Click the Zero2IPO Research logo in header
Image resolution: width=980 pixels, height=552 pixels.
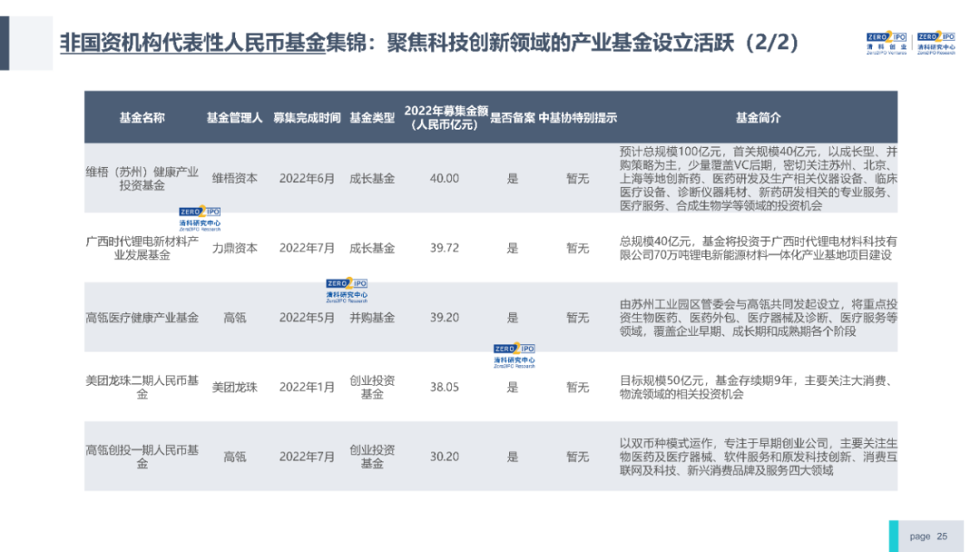[x=936, y=44]
